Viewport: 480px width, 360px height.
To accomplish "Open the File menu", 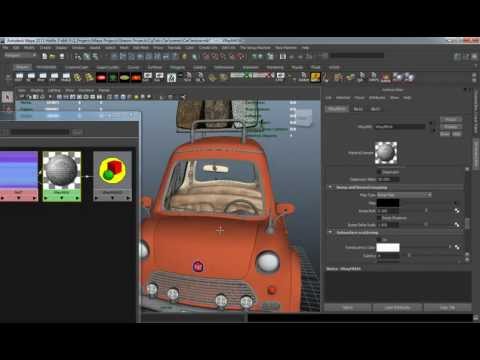I will pos(6,48).
